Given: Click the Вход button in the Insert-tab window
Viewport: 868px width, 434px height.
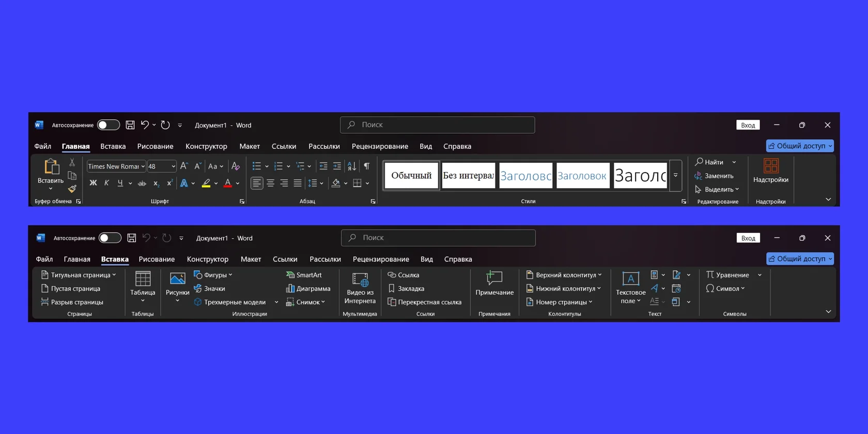Looking at the screenshot, I should [748, 238].
